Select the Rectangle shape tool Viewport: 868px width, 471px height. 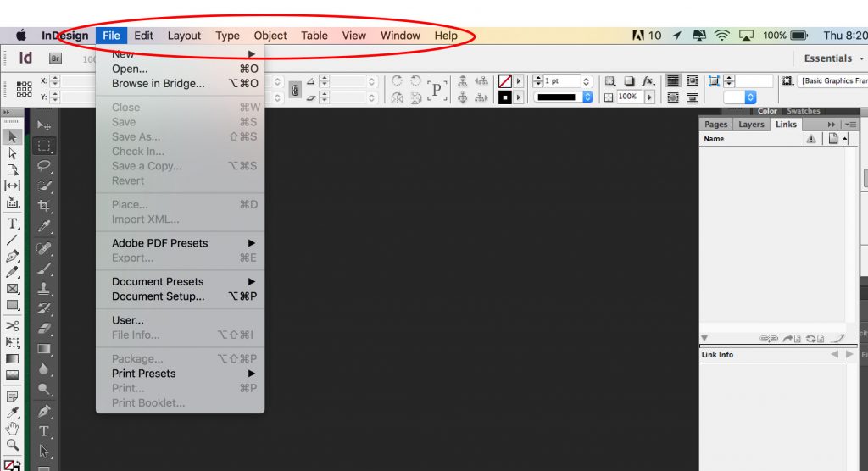(12, 305)
